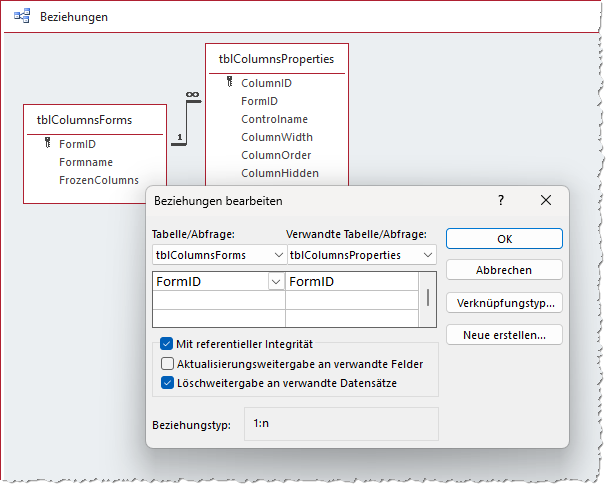Select the related FormID field cell

coord(350,282)
